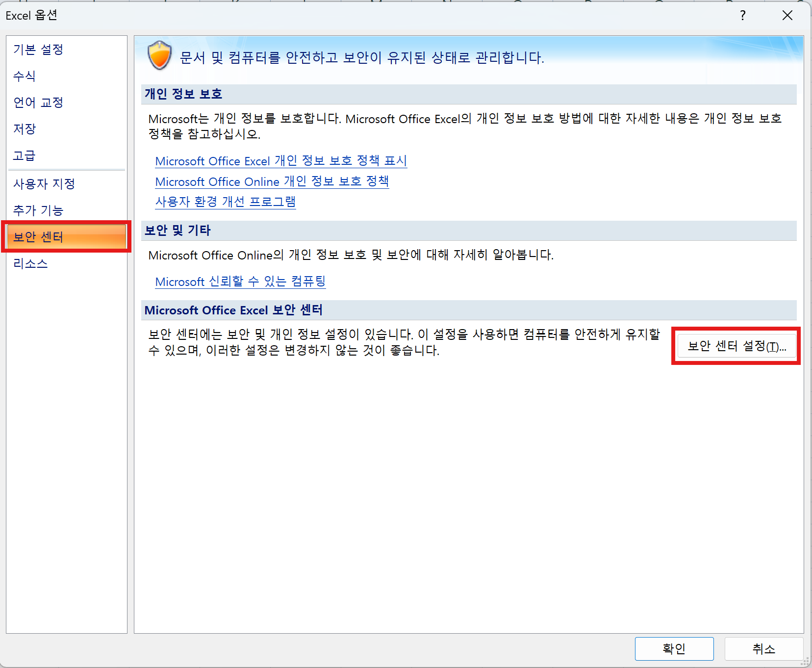Click the help question mark icon
This screenshot has width=812, height=668.
click(x=743, y=15)
